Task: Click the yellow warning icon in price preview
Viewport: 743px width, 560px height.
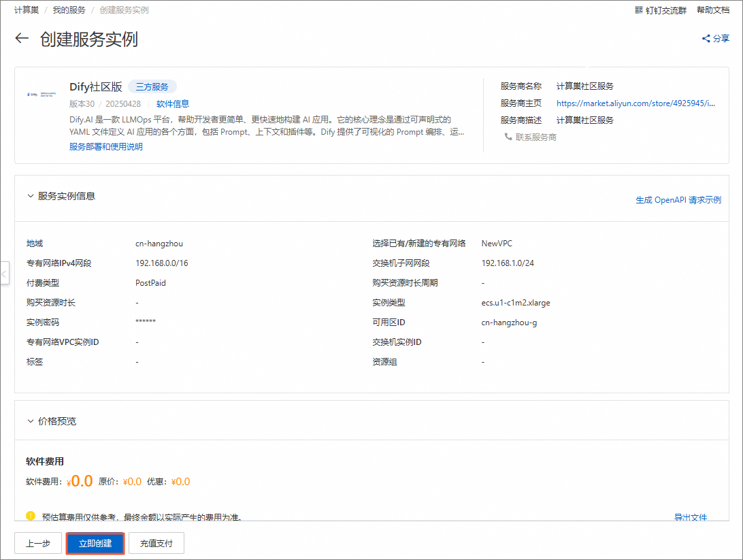Action: pyautogui.click(x=31, y=516)
